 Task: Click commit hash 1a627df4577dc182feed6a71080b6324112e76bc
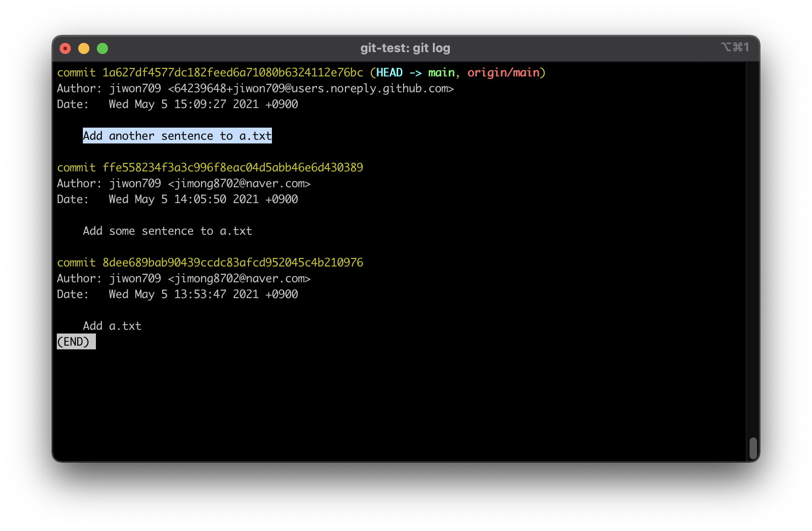point(233,73)
